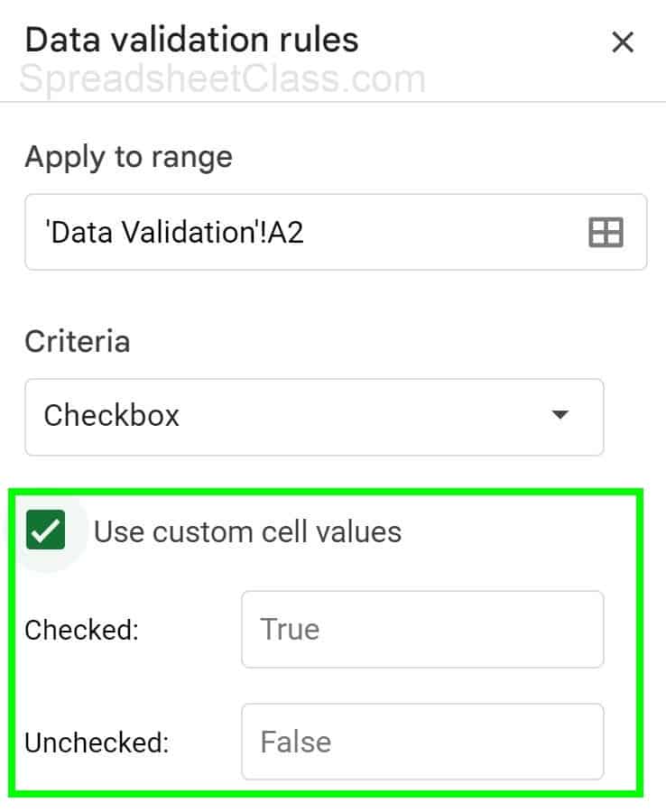Select the Unchecked False text box
Viewport: 666px width, 812px height.
(x=422, y=743)
